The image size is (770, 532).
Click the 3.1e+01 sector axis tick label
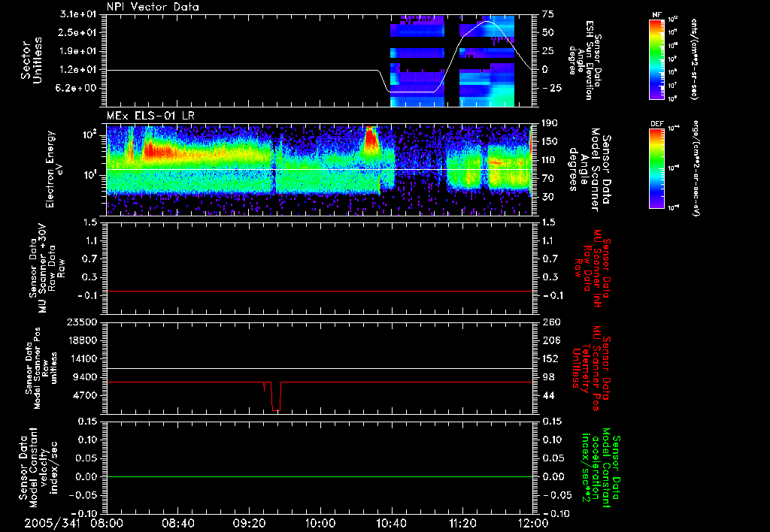click(x=78, y=14)
